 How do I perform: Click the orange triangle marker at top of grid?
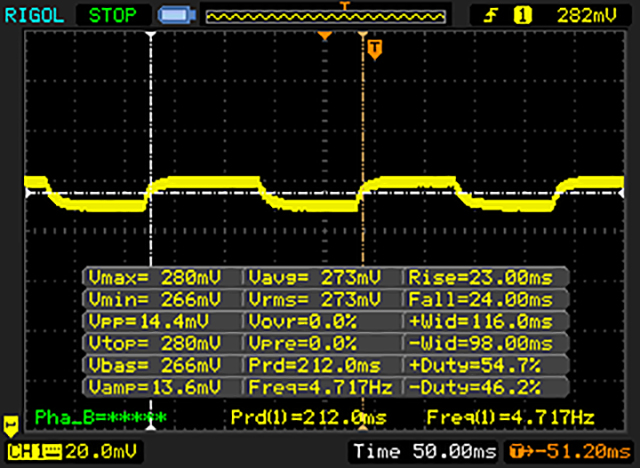coord(325,36)
